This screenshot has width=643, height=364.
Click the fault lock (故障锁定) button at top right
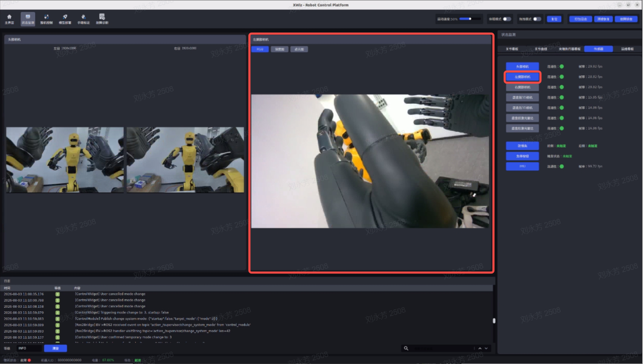pos(625,19)
